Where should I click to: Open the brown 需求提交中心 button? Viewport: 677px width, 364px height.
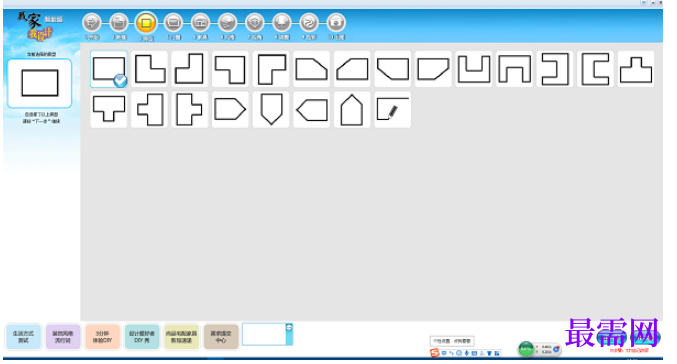(x=221, y=336)
